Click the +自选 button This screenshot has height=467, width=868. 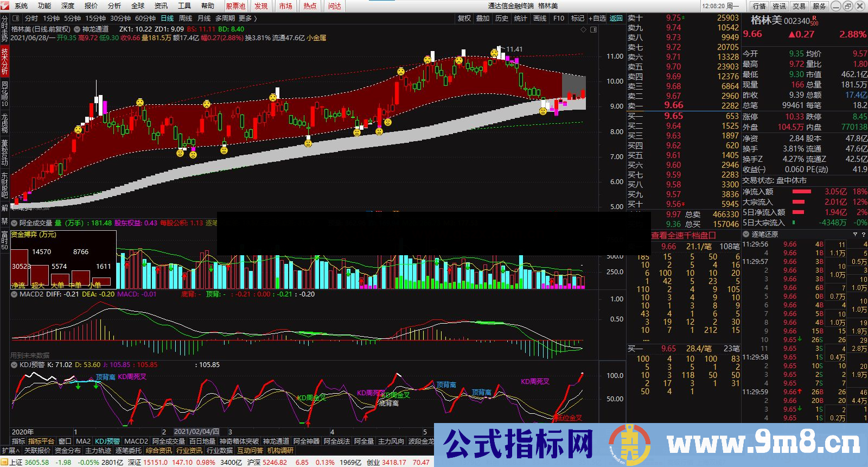[x=597, y=18]
